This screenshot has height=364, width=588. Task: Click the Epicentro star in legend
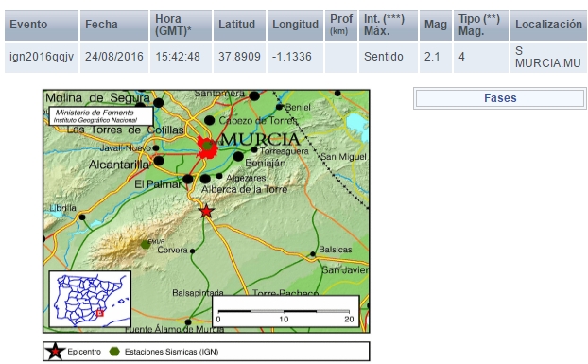point(55,352)
